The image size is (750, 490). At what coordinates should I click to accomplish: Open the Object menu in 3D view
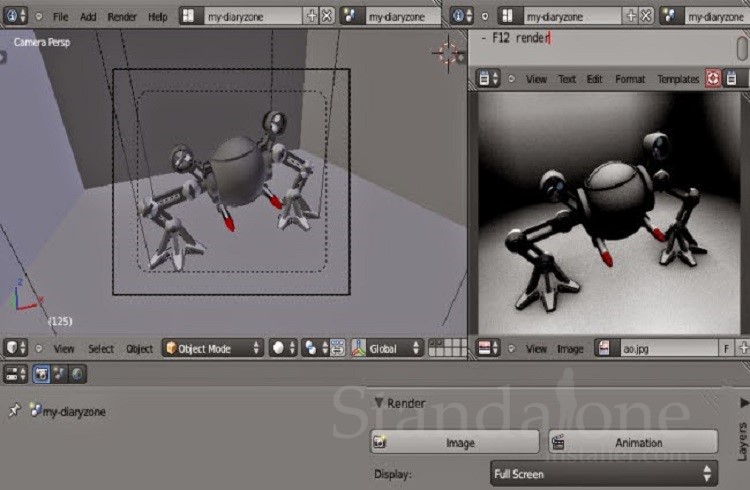[x=139, y=348]
